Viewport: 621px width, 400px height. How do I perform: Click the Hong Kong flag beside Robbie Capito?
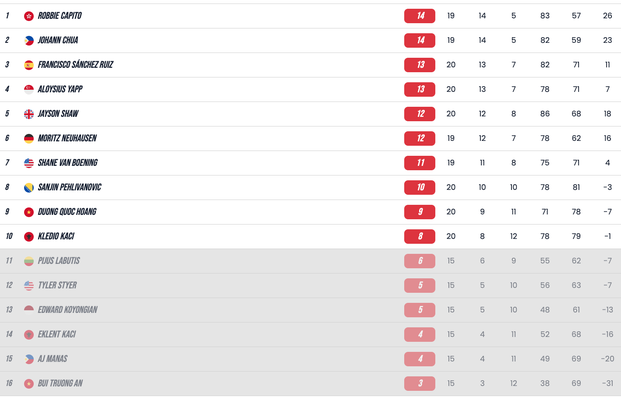29,16
